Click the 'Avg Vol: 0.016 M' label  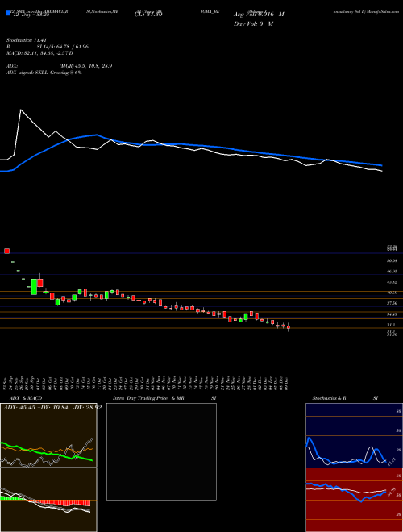pyautogui.click(x=259, y=15)
